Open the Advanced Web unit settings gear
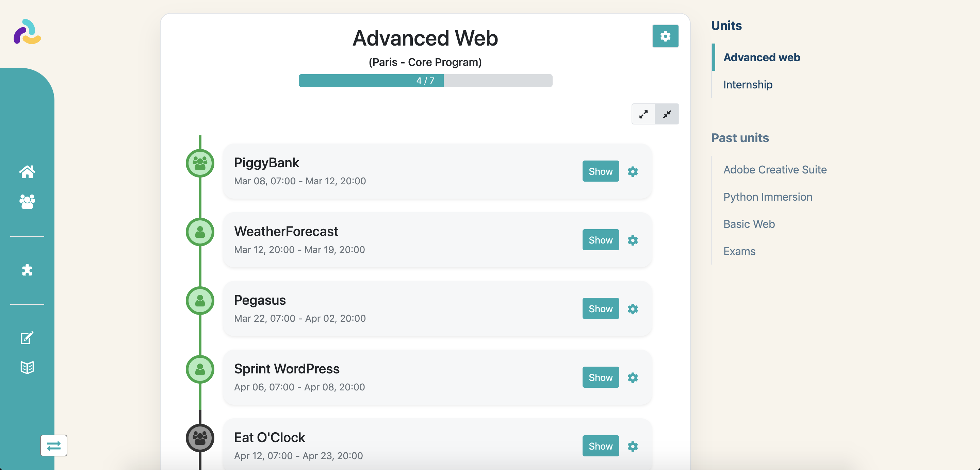This screenshot has height=470, width=980. point(665,36)
